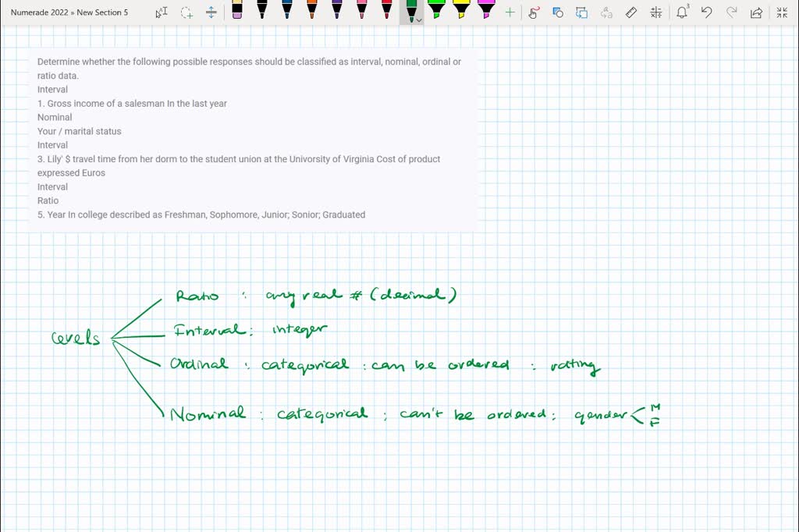The image size is (799, 532).
Task: Open the Ruler tool
Action: click(630, 12)
